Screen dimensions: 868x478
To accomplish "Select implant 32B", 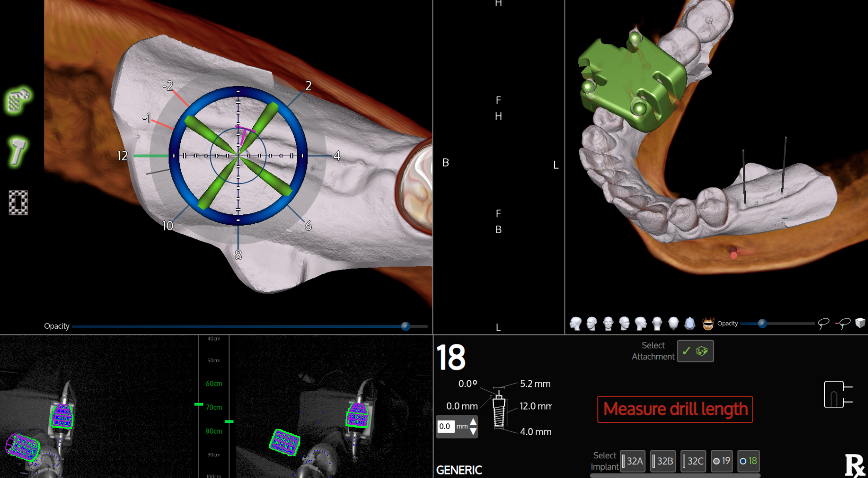I will (x=663, y=461).
